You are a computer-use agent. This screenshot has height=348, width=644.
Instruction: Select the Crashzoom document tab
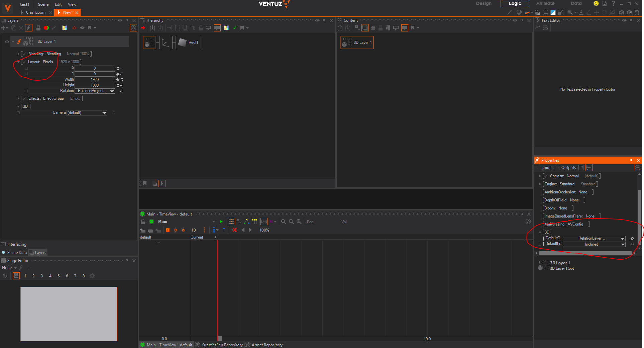pyautogui.click(x=35, y=12)
